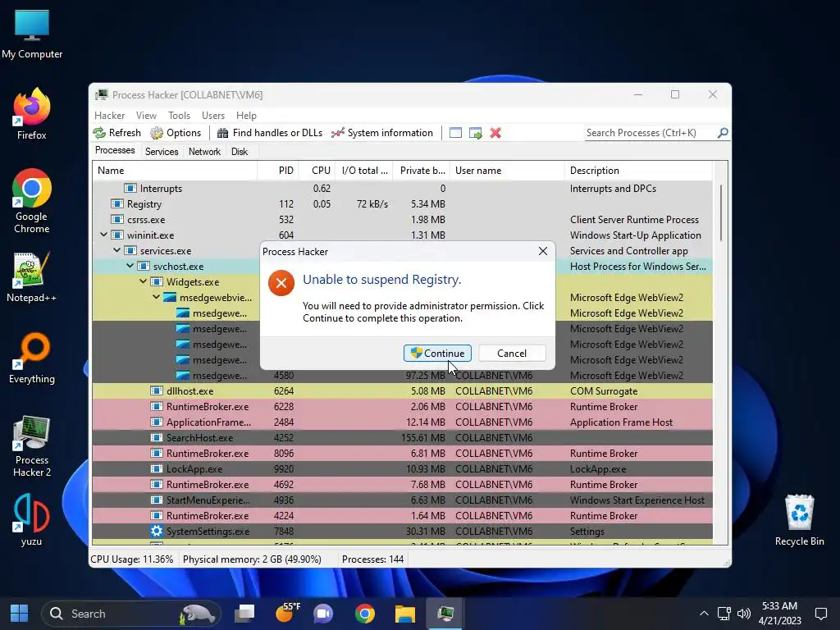Collapse the svchost.exe tree node
Viewport: 840px width, 630px height.
pos(130,266)
